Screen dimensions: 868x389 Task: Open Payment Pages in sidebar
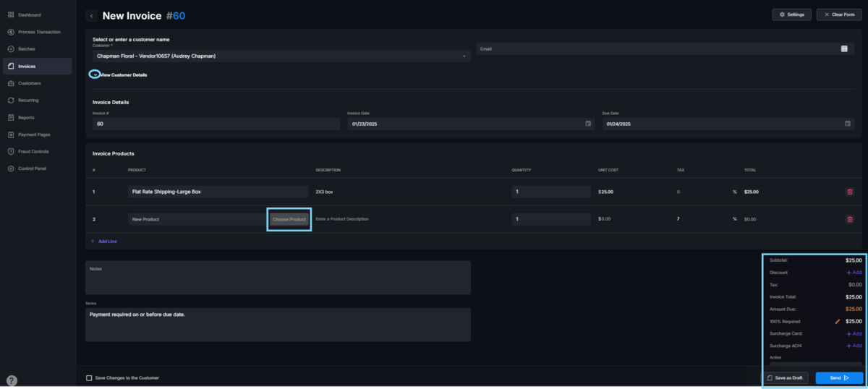pyautogui.click(x=34, y=134)
